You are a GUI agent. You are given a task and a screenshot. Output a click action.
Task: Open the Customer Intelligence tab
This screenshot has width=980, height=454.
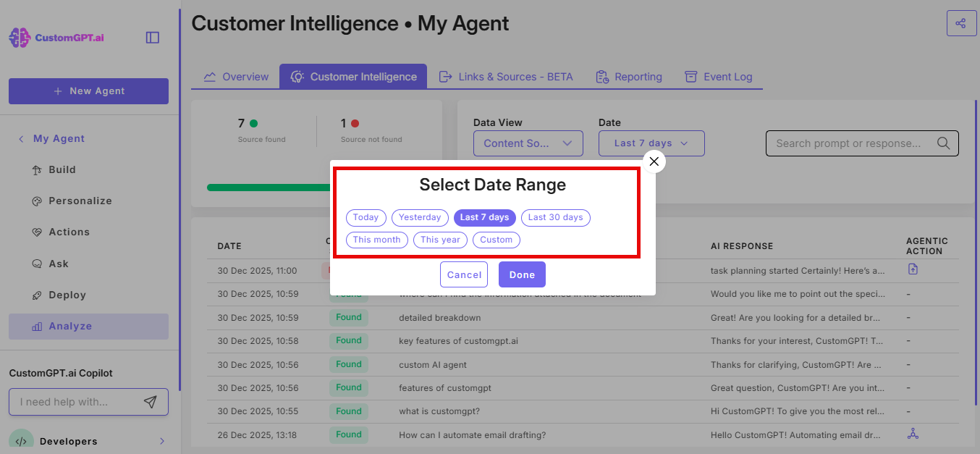tap(353, 77)
